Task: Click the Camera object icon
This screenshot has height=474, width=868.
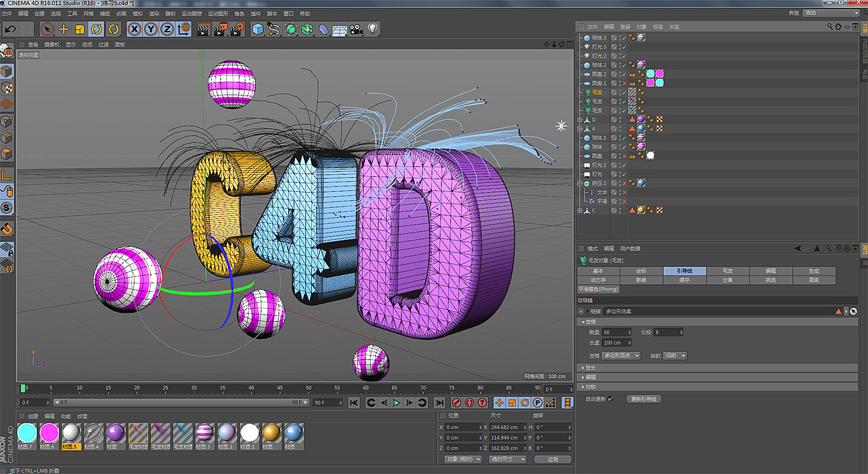Action: 356,29
